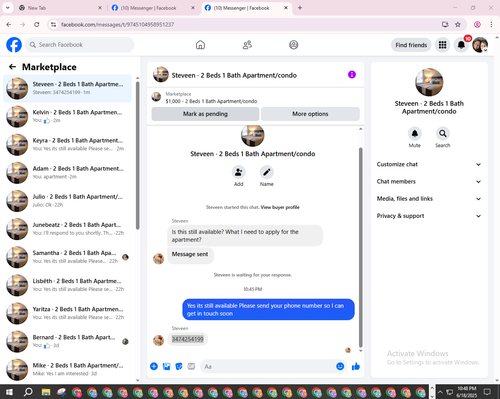Switch to the New Tab browser tab

click(x=60, y=8)
